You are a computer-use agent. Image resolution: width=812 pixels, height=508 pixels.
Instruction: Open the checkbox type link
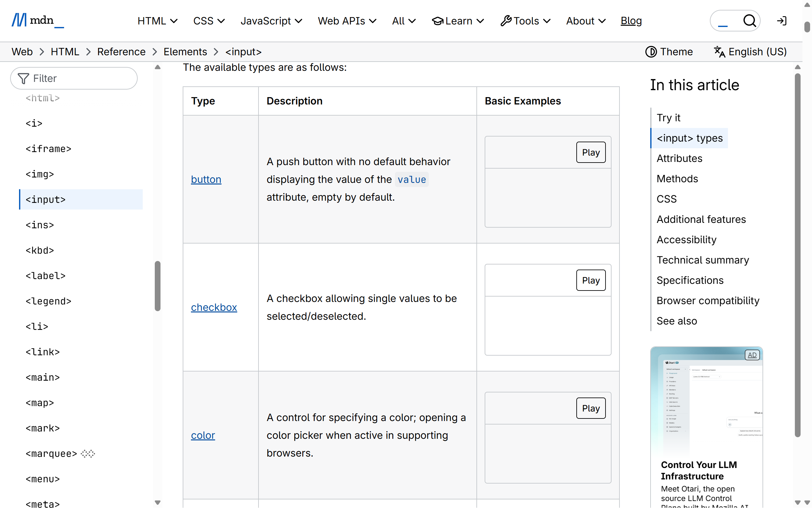[214, 307]
